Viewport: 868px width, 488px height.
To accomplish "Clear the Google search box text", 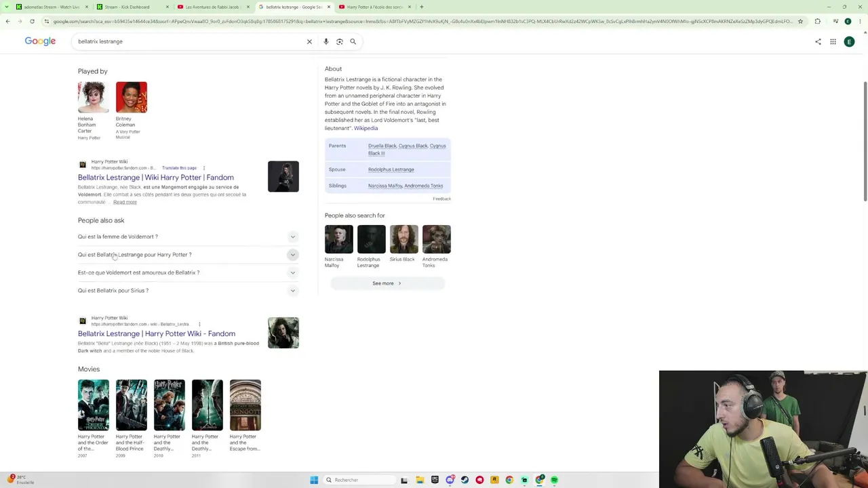I will (x=309, y=41).
